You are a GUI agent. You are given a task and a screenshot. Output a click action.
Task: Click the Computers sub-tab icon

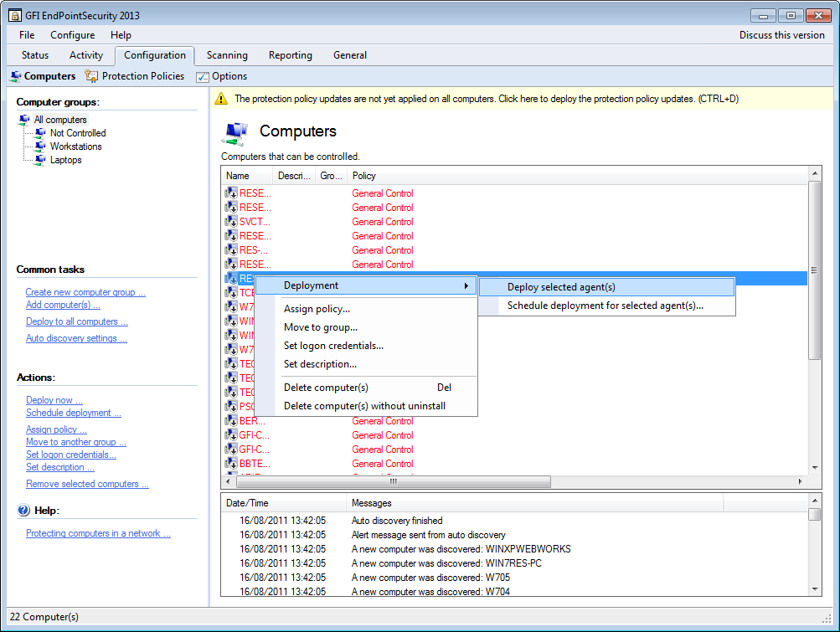[16, 76]
